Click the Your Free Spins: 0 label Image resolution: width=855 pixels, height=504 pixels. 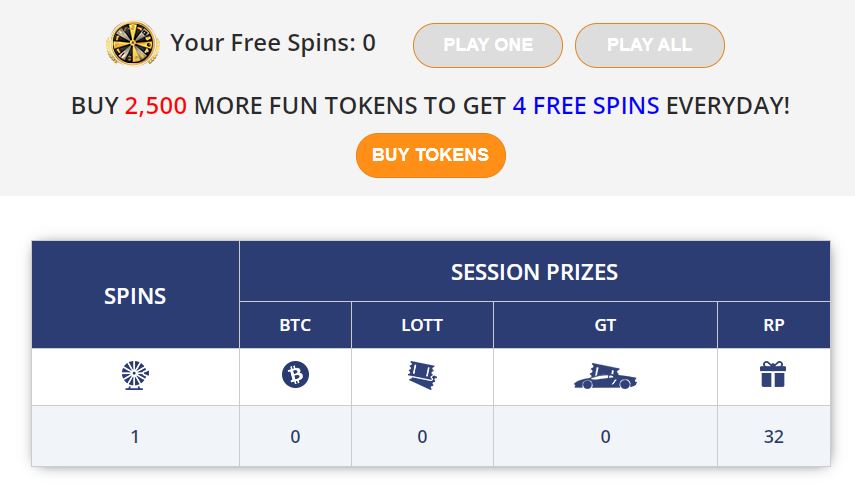pos(273,43)
